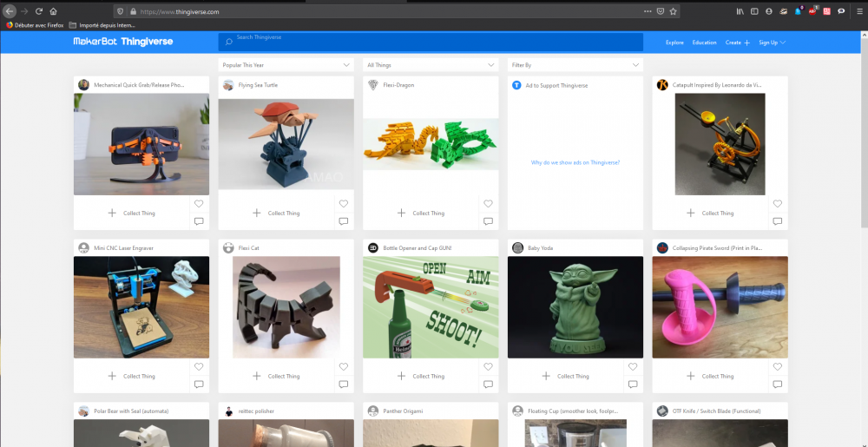Open the Education page

pos(704,43)
